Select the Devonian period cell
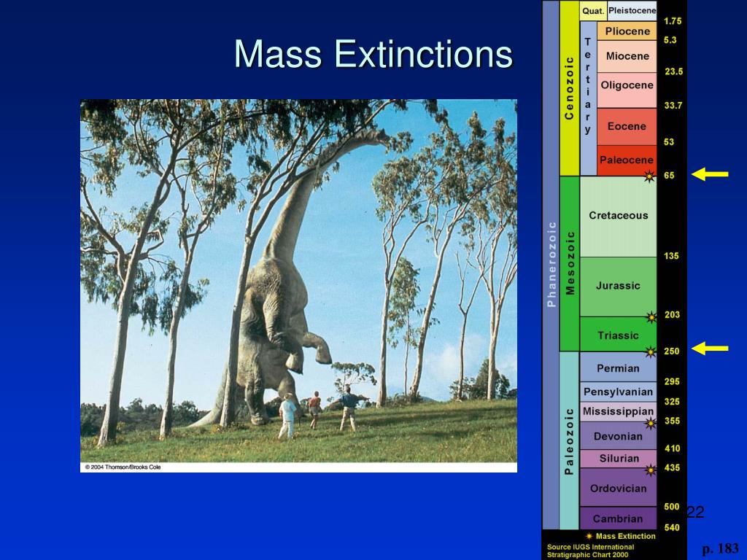The width and height of the screenshot is (747, 560). click(619, 436)
